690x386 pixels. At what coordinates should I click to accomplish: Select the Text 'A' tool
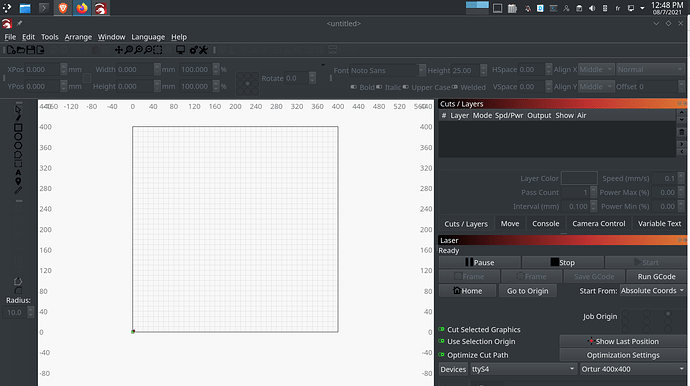click(18, 173)
